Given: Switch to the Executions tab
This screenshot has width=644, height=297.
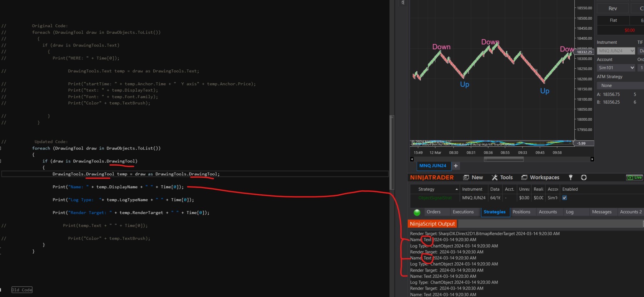Looking at the screenshot, I should coord(463,212).
